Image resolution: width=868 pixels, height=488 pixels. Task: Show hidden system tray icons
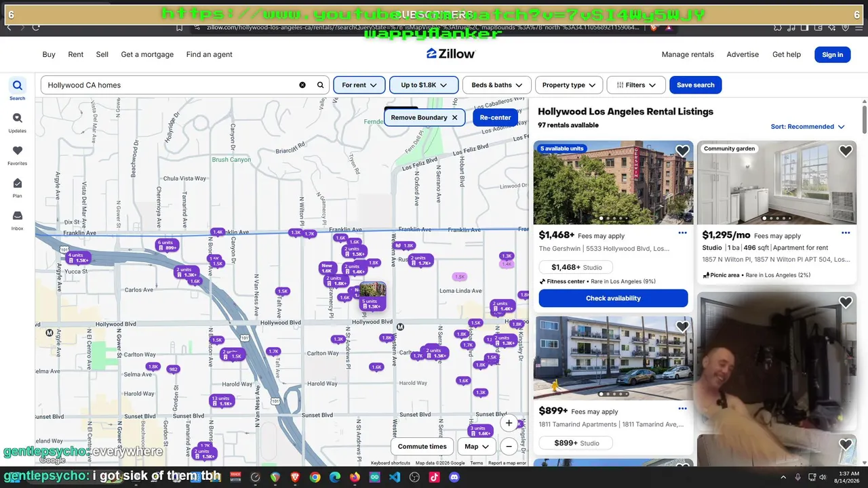[783, 477]
